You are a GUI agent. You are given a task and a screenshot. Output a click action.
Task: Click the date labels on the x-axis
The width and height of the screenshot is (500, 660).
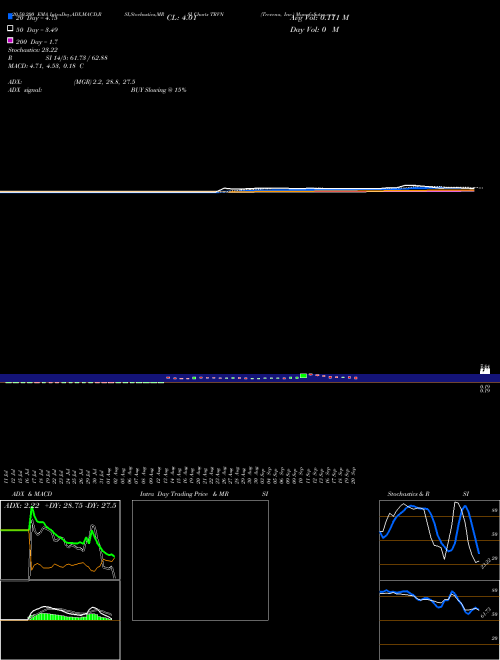click(x=181, y=475)
